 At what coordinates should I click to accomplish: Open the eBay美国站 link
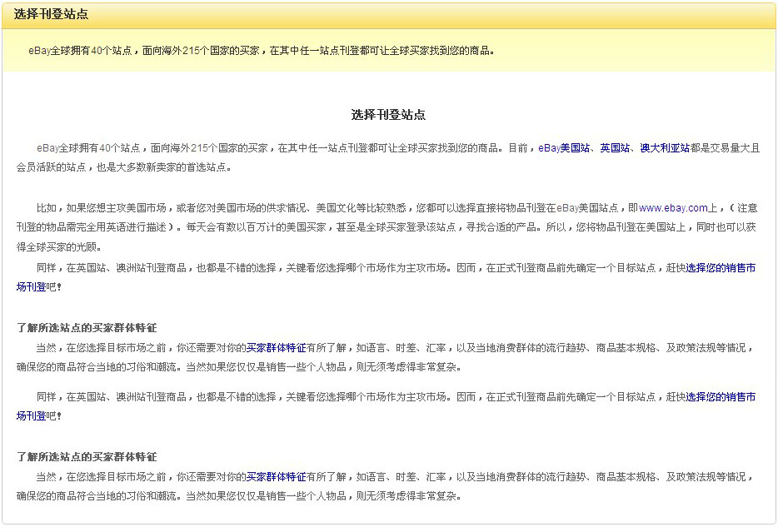coord(564,148)
